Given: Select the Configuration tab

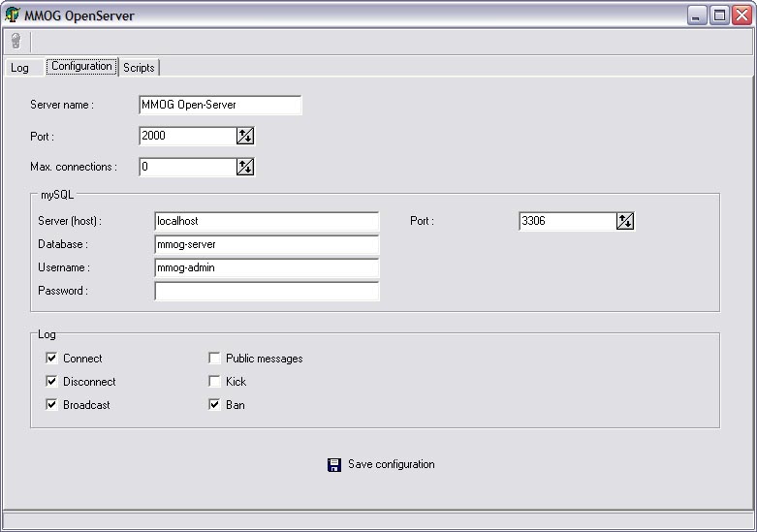Looking at the screenshot, I should (81, 67).
